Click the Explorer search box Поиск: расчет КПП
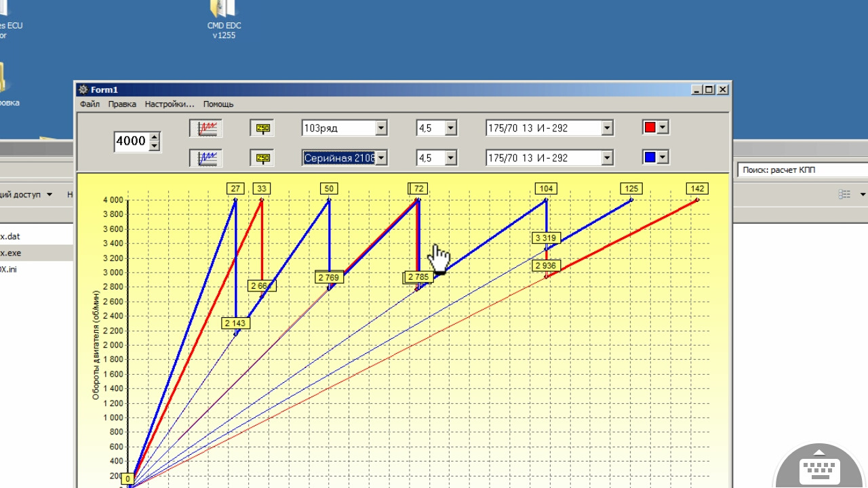This screenshot has width=868, height=488. click(803, 170)
